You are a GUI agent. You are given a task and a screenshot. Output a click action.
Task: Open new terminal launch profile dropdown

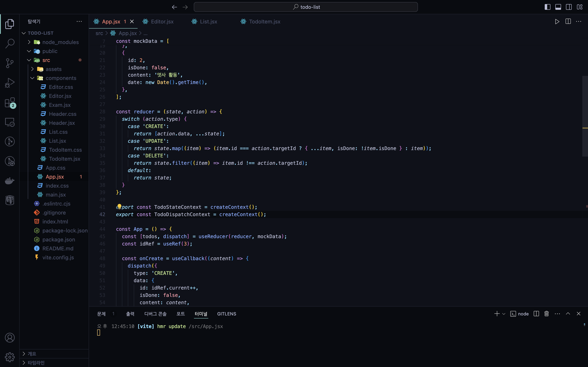(504, 314)
